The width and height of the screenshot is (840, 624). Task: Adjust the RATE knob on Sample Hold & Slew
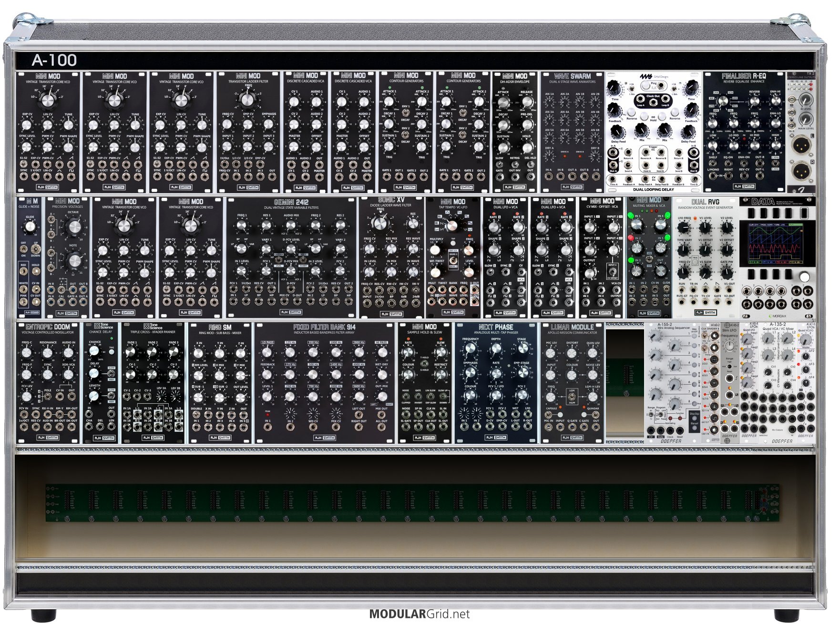(x=408, y=353)
